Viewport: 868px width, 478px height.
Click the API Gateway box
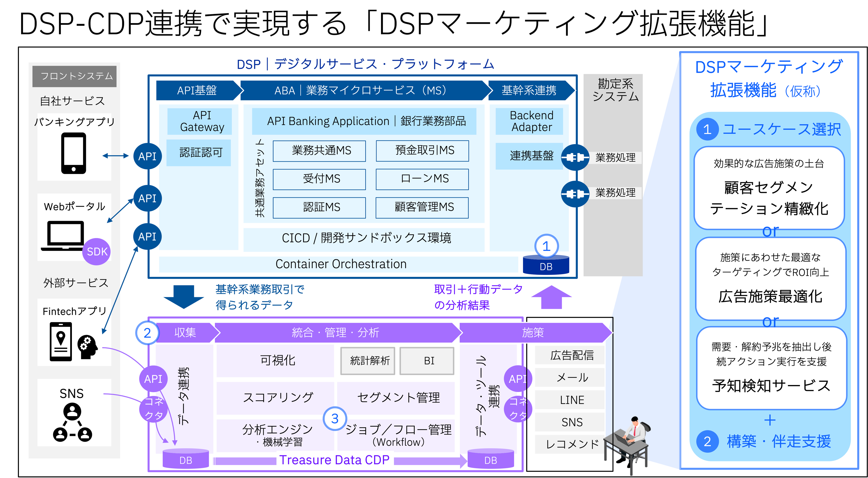click(199, 121)
